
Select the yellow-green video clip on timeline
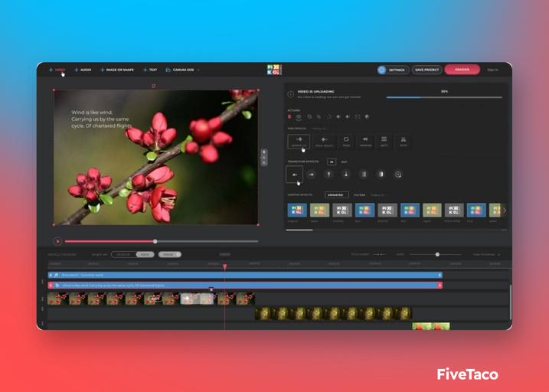[x=333, y=313]
